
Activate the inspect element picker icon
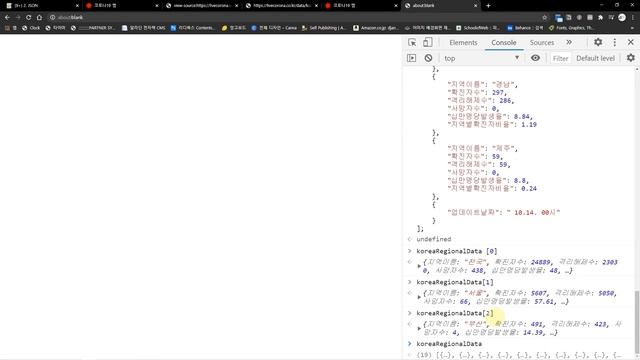(x=412, y=42)
